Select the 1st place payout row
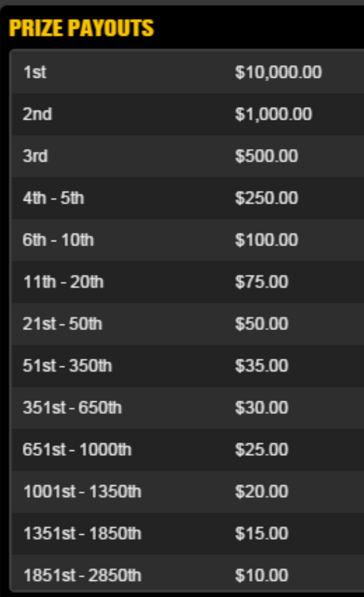Screen dimensions: 364x597 point(188,73)
